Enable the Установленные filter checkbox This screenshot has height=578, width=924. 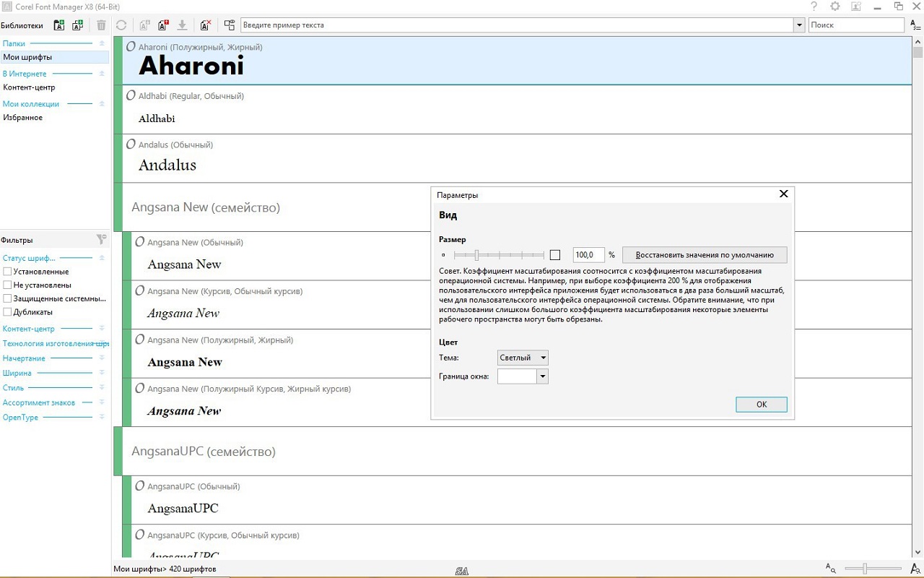coord(7,272)
